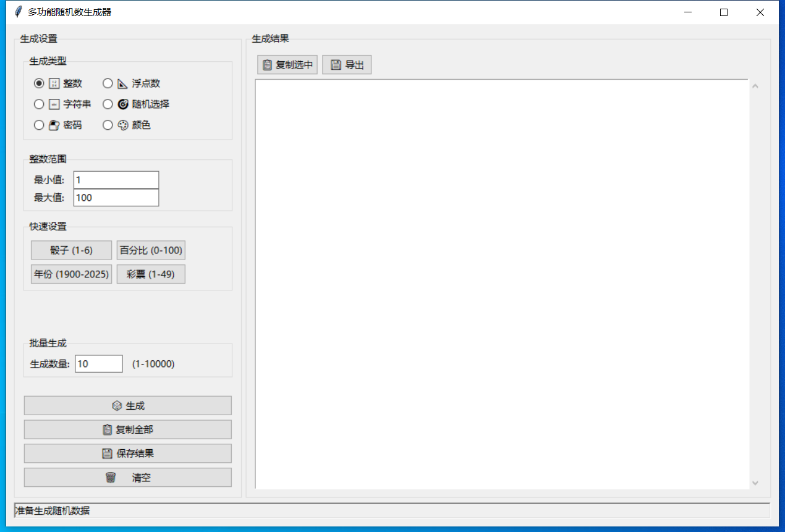Apply the 百分比 (0-100) preset

click(x=151, y=250)
